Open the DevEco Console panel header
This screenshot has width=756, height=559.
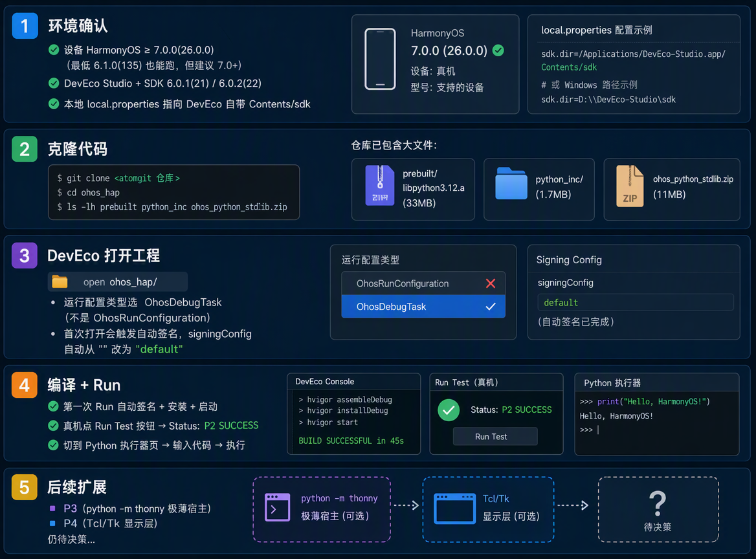[353, 381]
